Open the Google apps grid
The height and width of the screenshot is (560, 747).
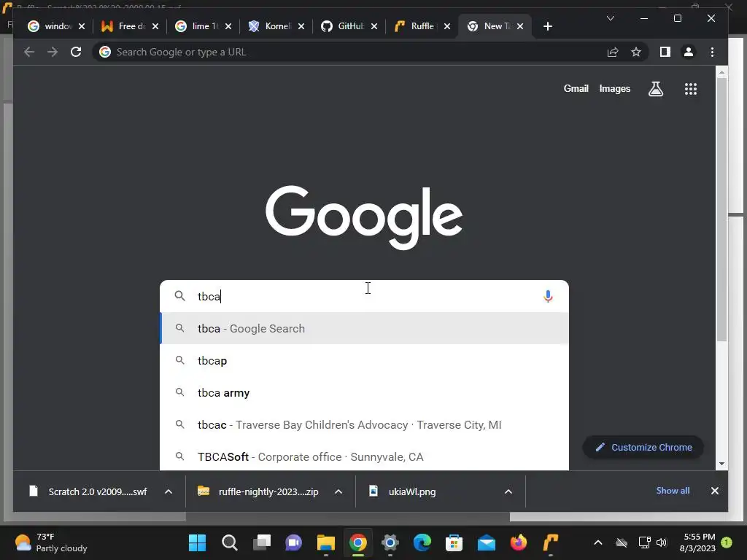pyautogui.click(x=691, y=88)
